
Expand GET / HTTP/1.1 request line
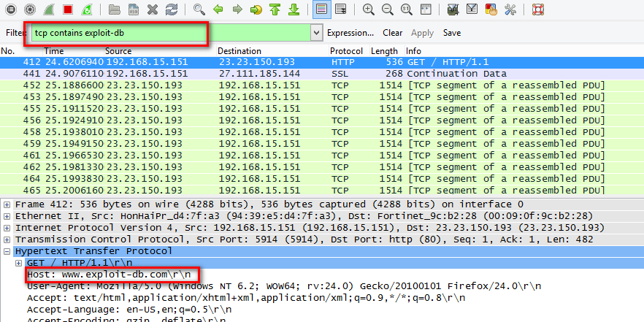tap(18, 262)
